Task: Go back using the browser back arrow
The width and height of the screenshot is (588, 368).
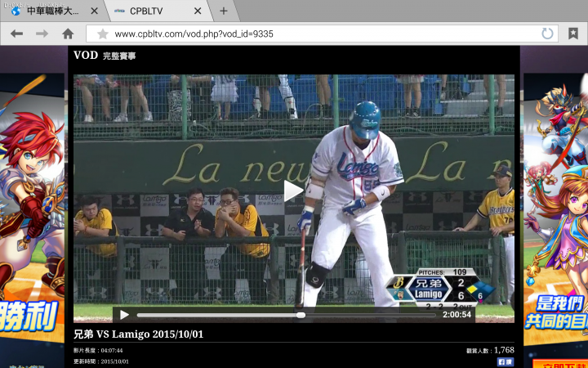Action: pyautogui.click(x=16, y=34)
